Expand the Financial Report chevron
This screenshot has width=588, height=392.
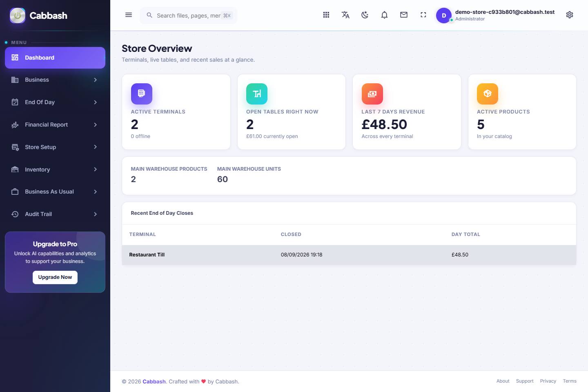pyautogui.click(x=95, y=125)
